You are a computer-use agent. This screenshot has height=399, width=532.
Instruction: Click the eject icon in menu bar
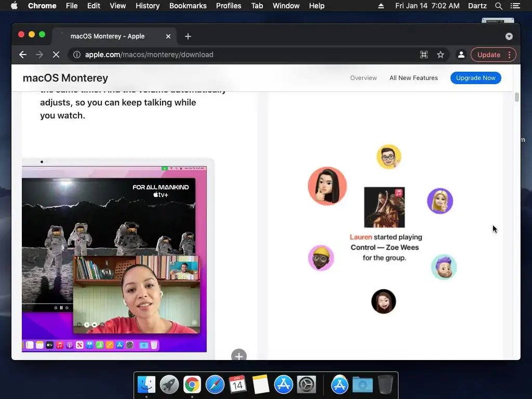click(x=381, y=6)
